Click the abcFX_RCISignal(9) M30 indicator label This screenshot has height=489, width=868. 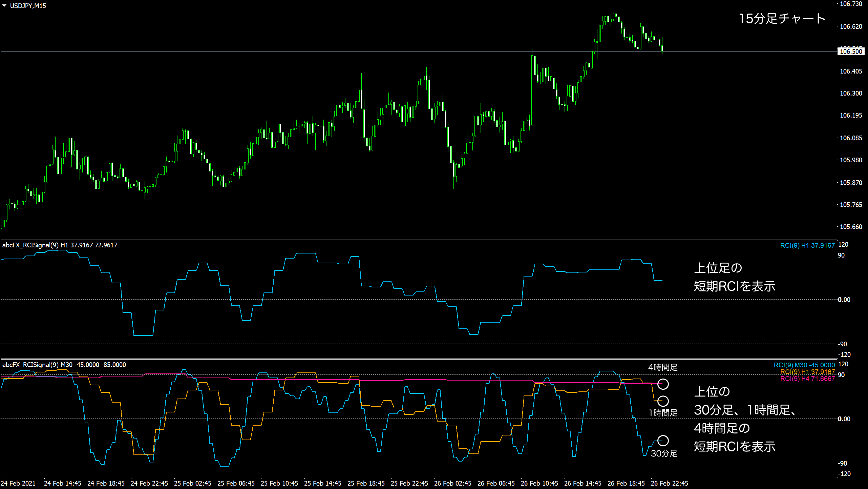pos(64,365)
